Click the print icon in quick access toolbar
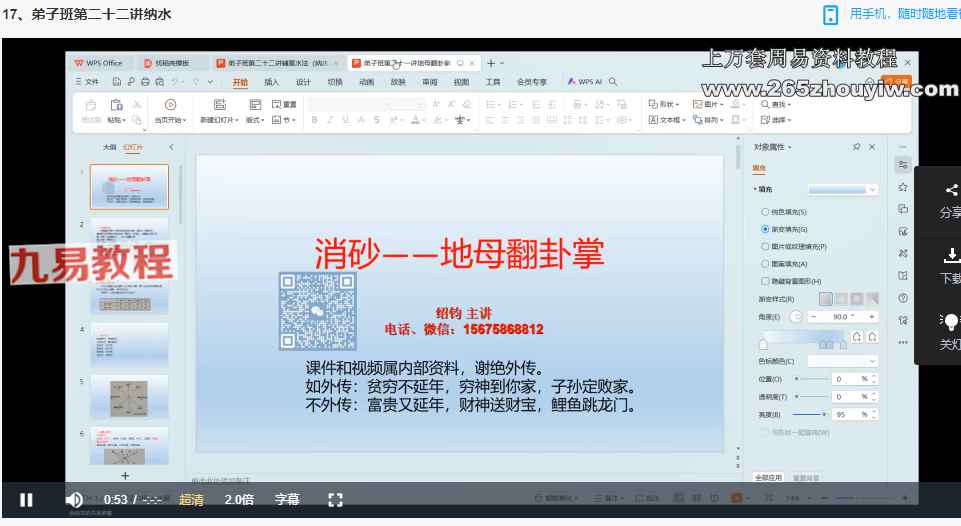 145,82
